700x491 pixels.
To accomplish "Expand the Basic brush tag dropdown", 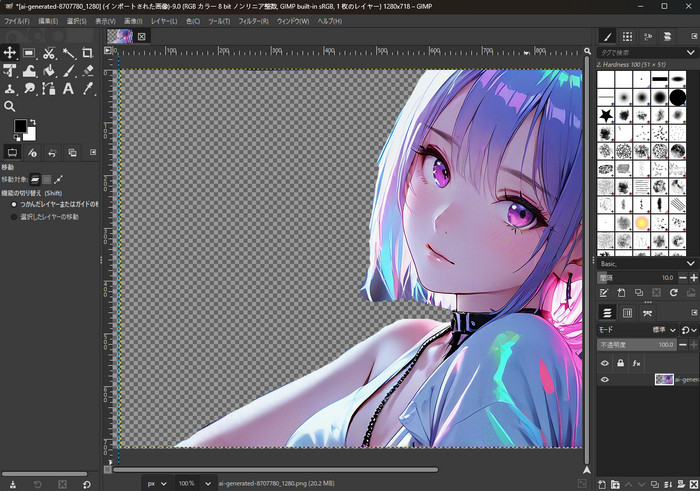I will pos(691,264).
